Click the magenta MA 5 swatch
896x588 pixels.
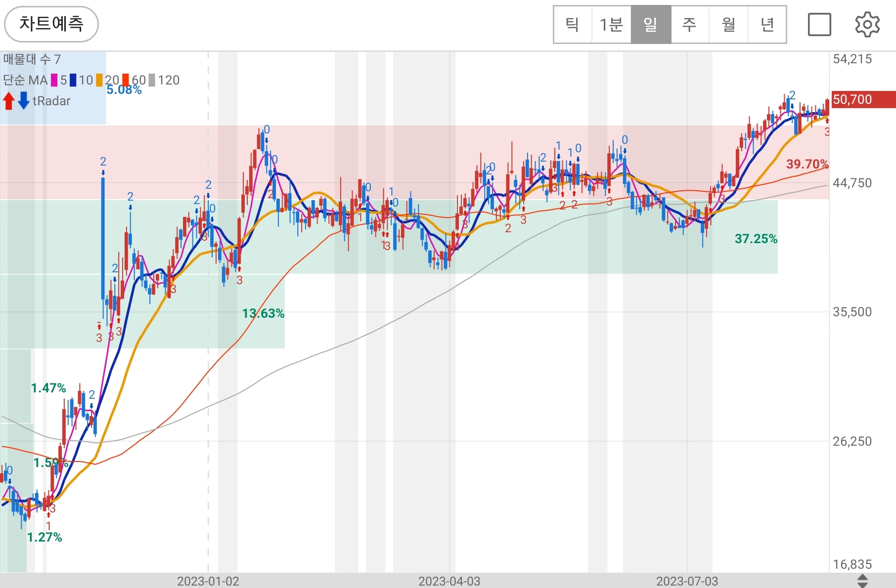pyautogui.click(x=54, y=80)
